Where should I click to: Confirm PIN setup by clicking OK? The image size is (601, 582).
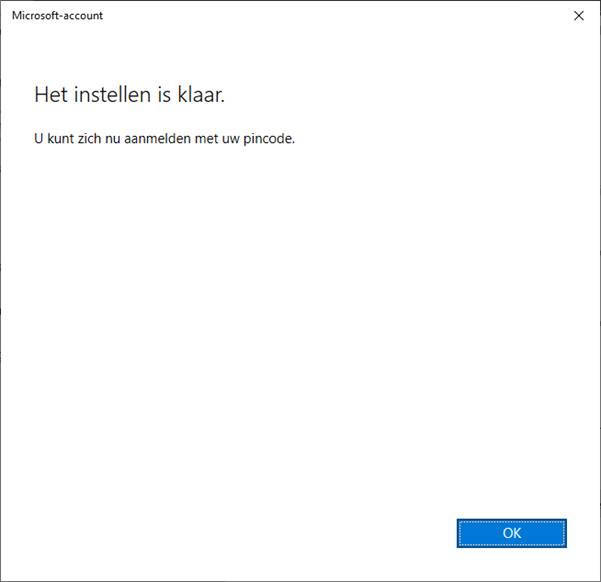511,533
